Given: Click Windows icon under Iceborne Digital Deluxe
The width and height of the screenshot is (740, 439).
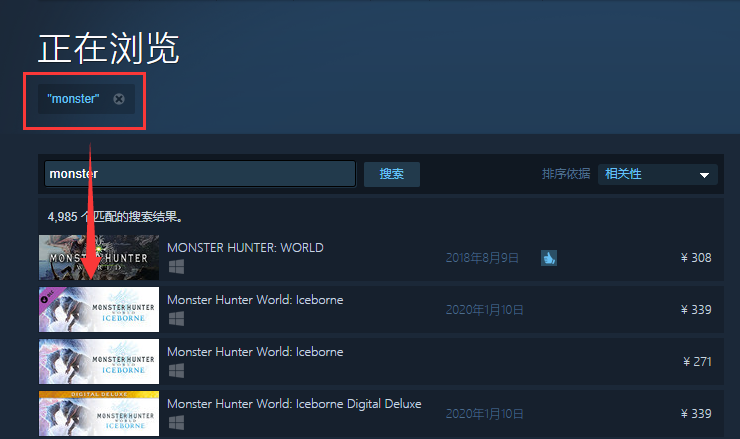Looking at the screenshot, I should click(x=177, y=422).
